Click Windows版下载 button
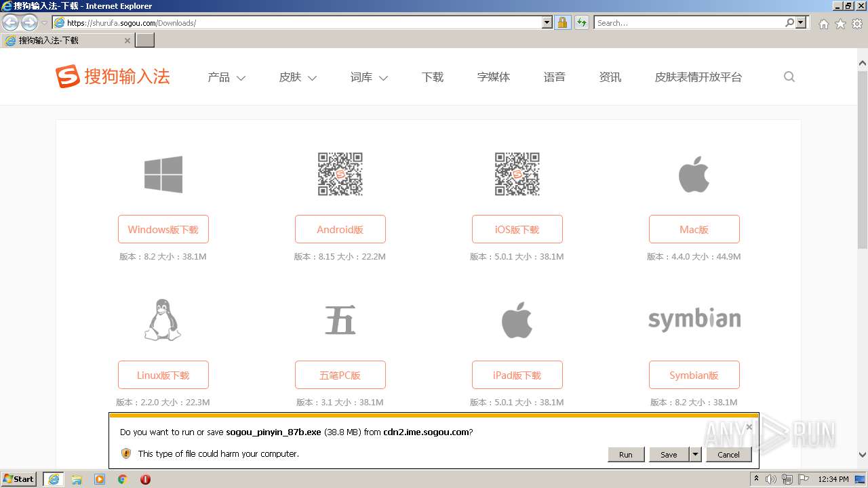868x488 pixels. point(163,229)
